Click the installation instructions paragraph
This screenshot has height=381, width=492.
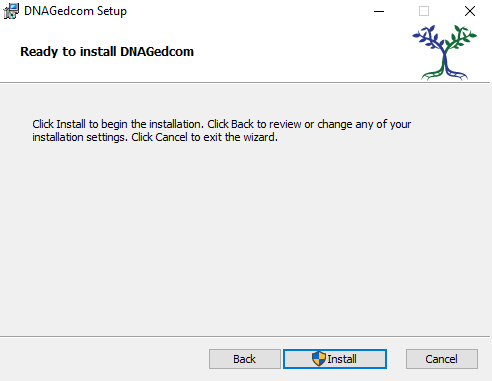coord(222,131)
